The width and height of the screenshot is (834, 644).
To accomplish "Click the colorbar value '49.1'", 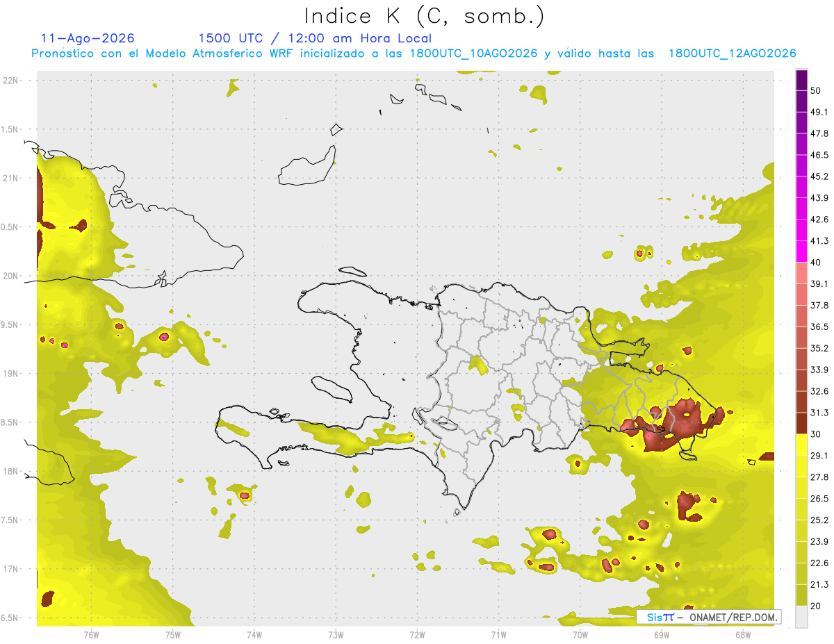I will (x=819, y=112).
